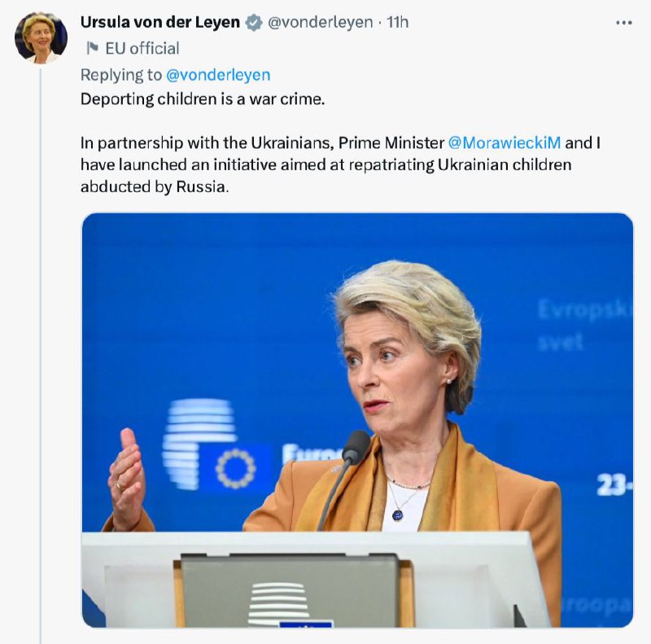Open the more options three-dot menu
This screenshot has height=644, width=651.
click(x=624, y=23)
